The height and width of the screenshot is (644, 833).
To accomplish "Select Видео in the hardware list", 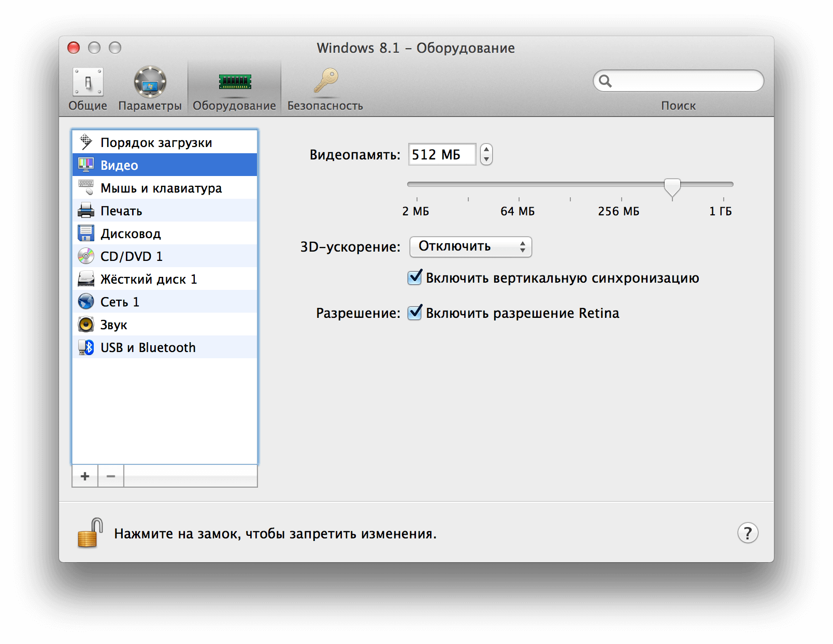I will pos(165,165).
